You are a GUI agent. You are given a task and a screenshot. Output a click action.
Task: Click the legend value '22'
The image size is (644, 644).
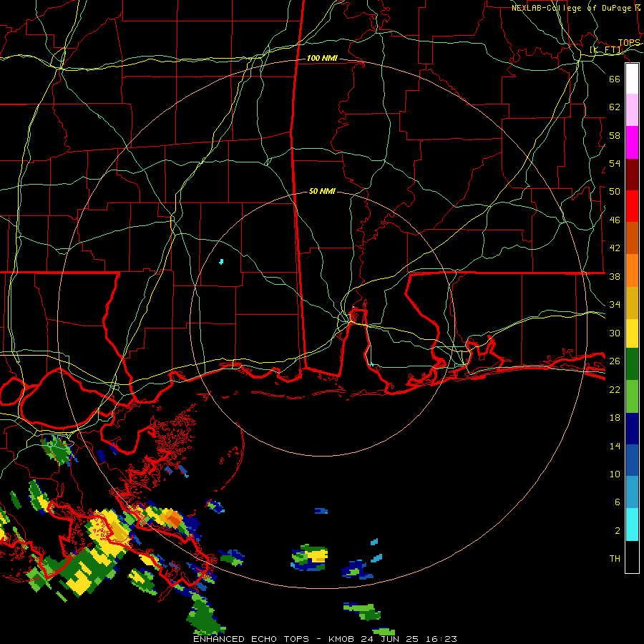[x=615, y=390]
